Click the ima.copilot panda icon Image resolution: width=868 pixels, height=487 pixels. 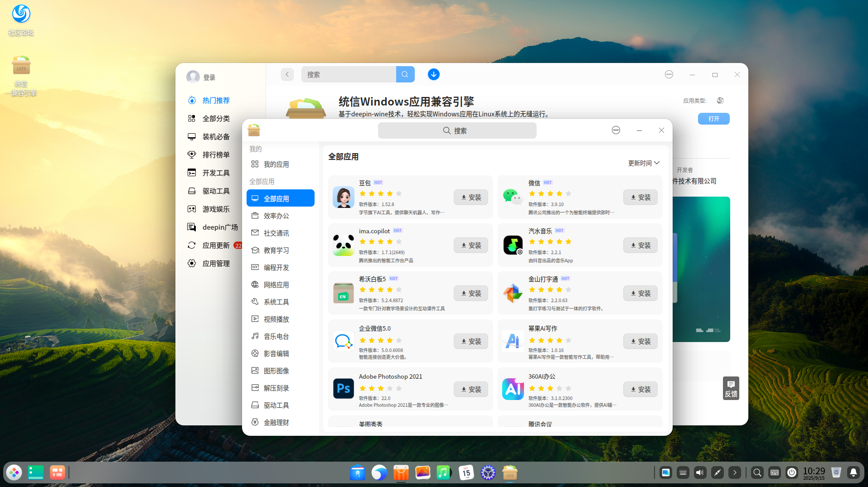[x=344, y=245]
